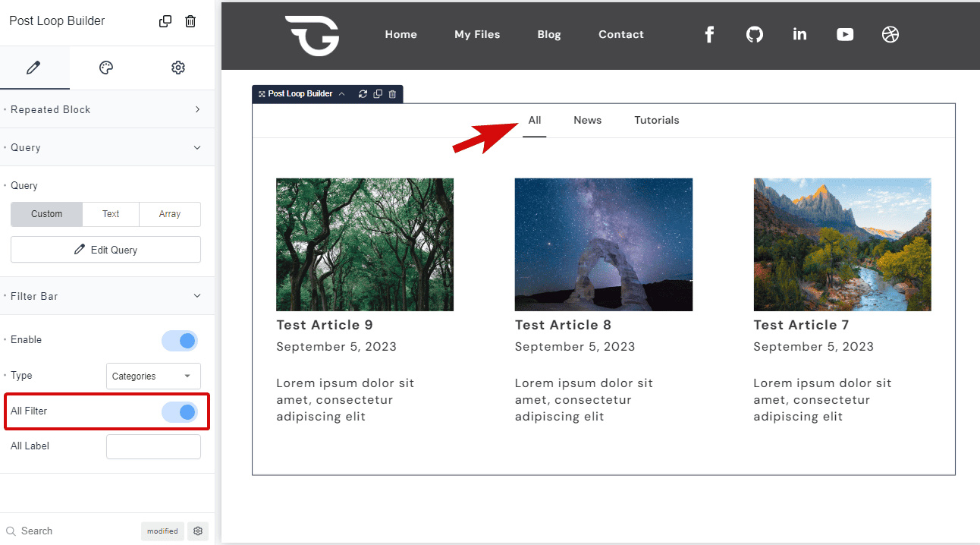Click the refresh icon in the block toolbar
The height and width of the screenshot is (545, 980).
pos(363,94)
